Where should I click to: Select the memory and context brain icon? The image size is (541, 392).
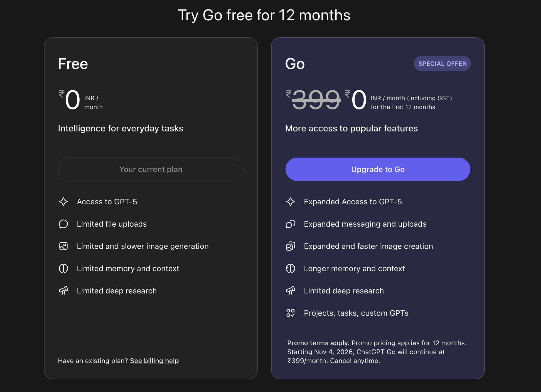(x=64, y=268)
